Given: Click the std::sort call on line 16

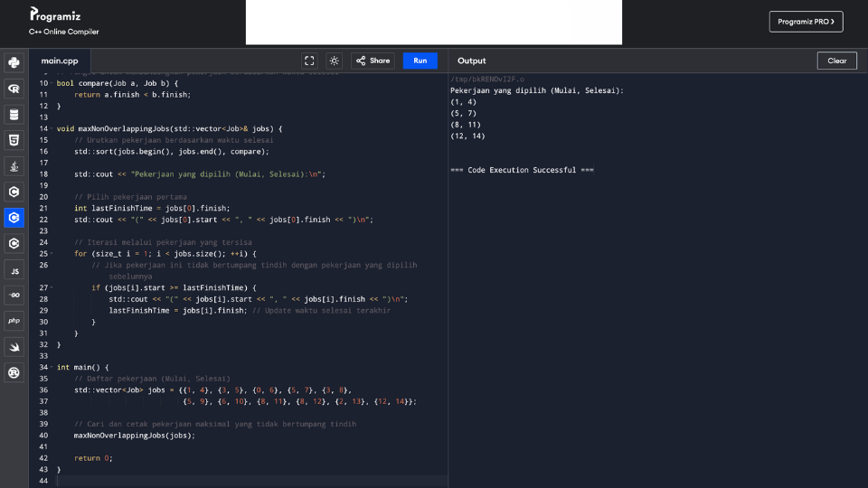Looking at the screenshot, I should point(172,151).
